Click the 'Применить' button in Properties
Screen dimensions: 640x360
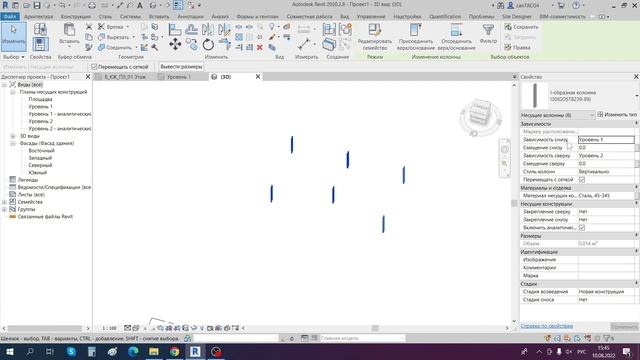click(624, 326)
